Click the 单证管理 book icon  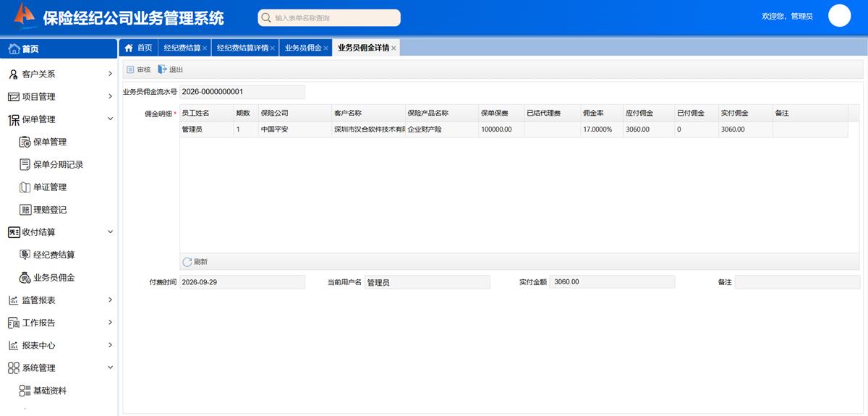click(25, 187)
